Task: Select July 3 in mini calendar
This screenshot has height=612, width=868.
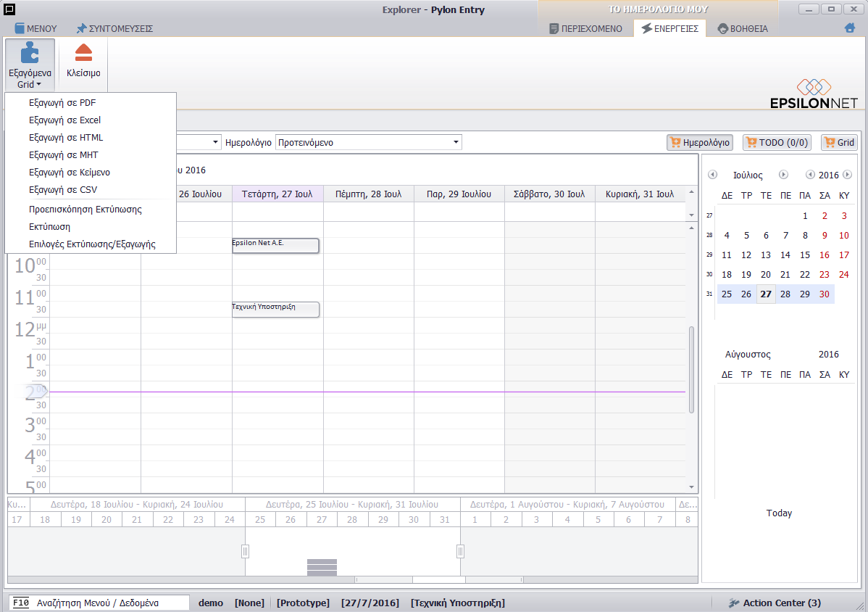Action: click(x=843, y=216)
